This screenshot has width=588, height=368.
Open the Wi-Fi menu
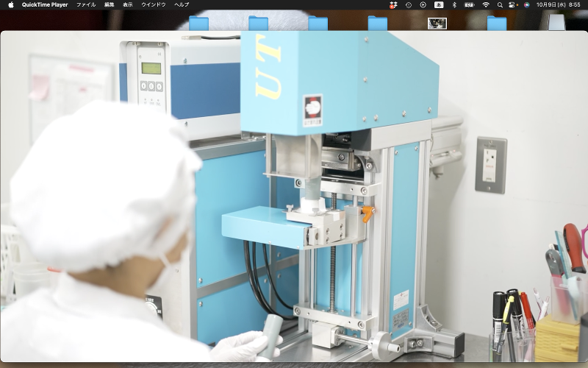coord(486,4)
